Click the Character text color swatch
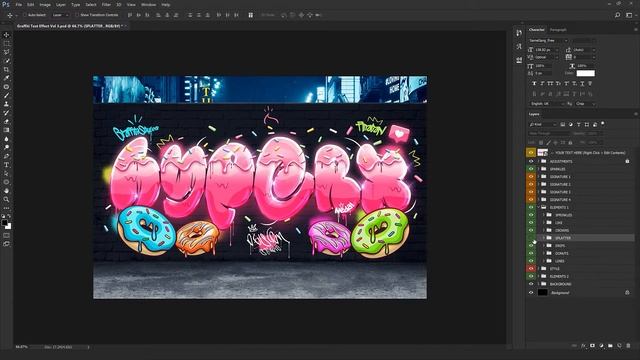 pyautogui.click(x=585, y=73)
